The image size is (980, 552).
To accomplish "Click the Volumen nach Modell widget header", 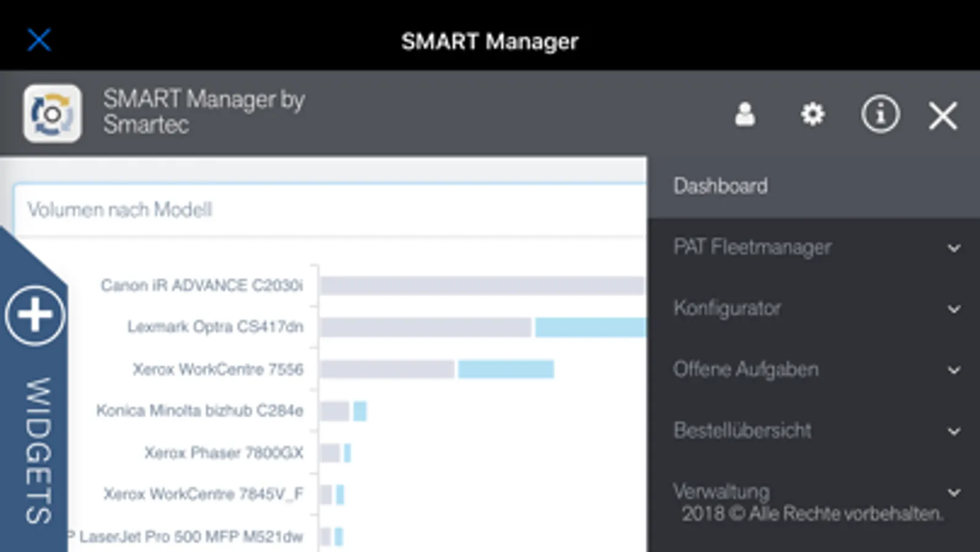I will (x=330, y=210).
